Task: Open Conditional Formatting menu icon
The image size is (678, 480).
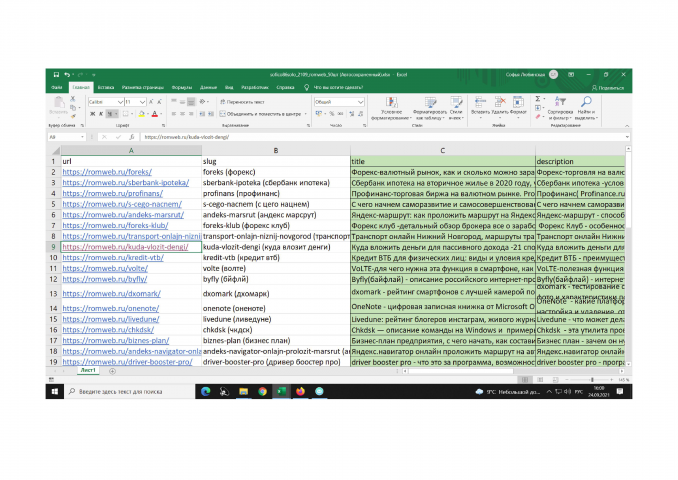Action: tap(392, 102)
